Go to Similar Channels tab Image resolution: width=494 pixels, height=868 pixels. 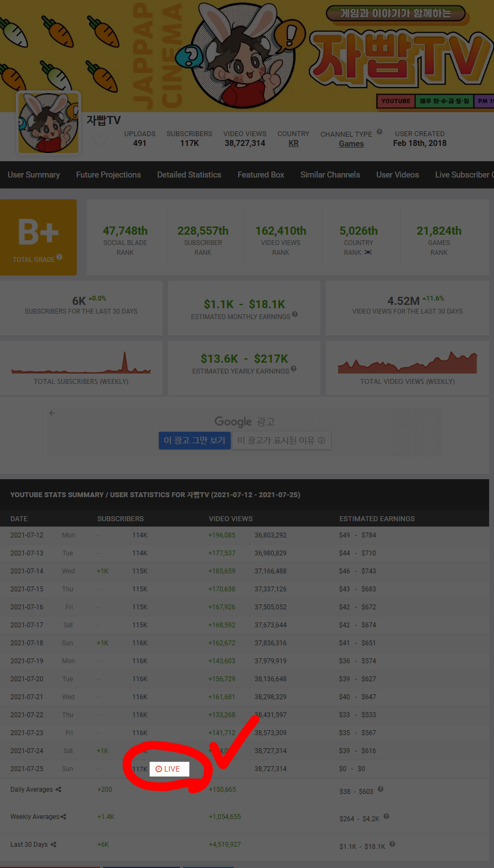[x=330, y=175]
